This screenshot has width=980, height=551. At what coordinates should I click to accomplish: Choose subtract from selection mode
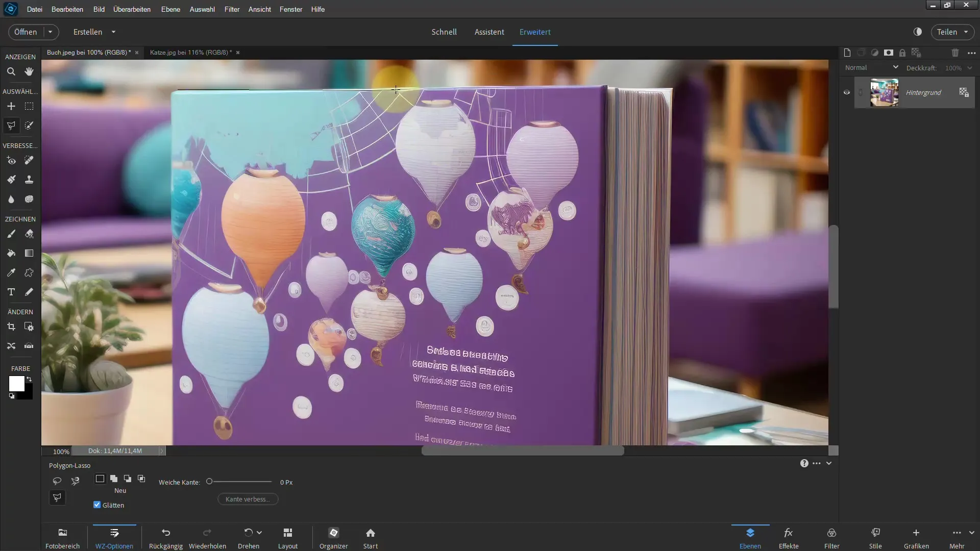128,479
